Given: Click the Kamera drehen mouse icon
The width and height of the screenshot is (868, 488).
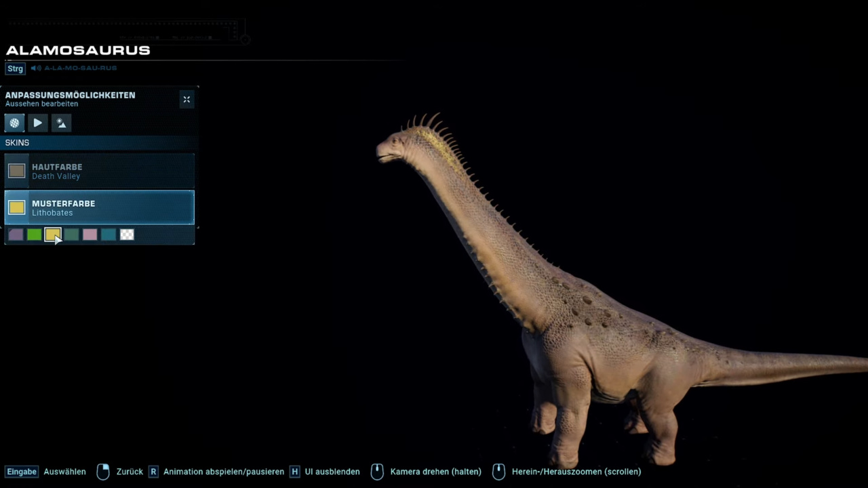Looking at the screenshot, I should pos(377,472).
